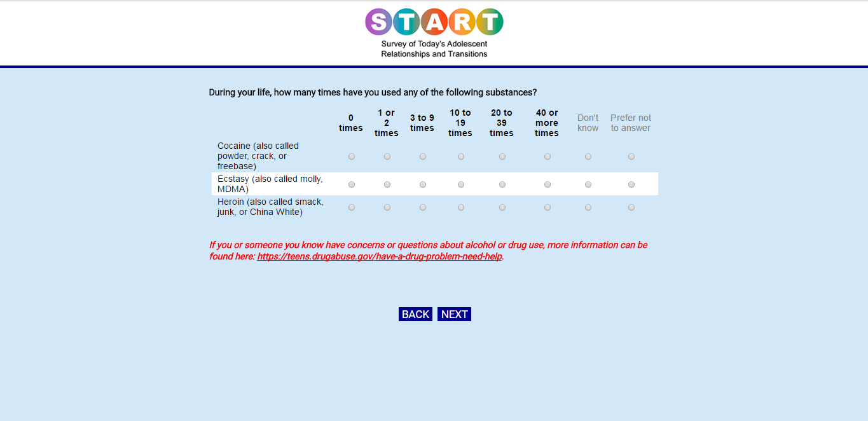The width and height of the screenshot is (868, 421).
Task: Click the '10 to 19 times' column header
Action: click(x=460, y=123)
